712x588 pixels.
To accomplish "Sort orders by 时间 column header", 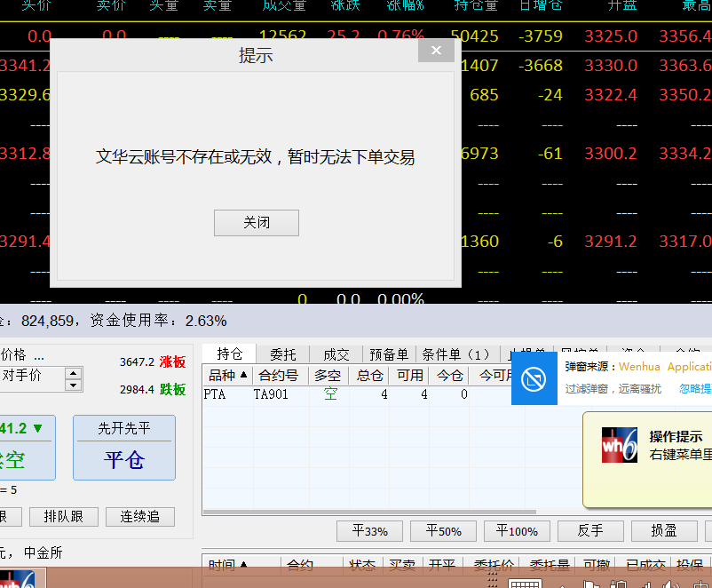I will click(228, 565).
